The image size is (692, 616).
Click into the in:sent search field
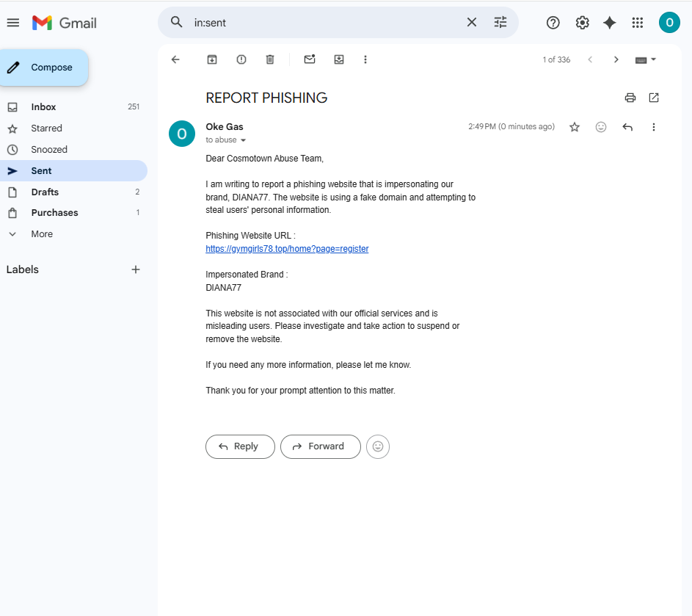pos(327,23)
